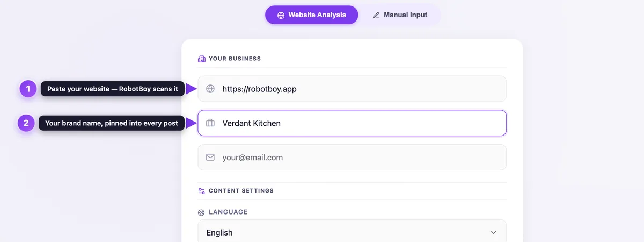Switch to the Manual Input tab
The width and height of the screenshot is (644, 242).
coord(400,15)
